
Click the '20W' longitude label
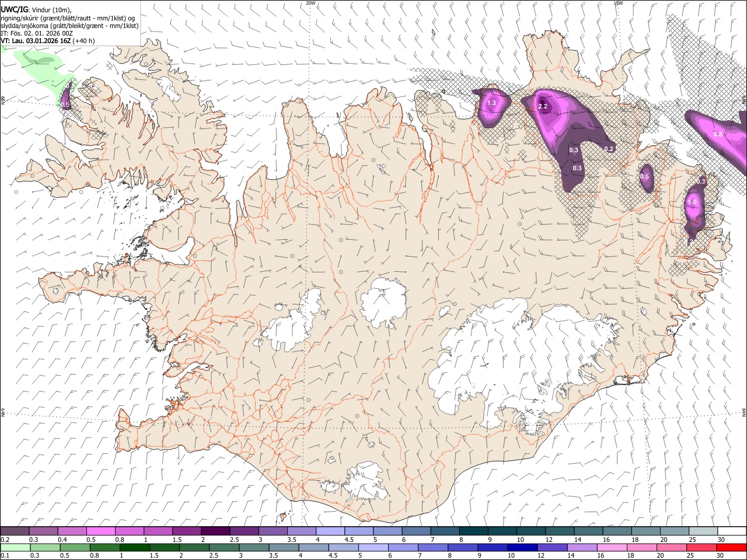tap(310, 3)
